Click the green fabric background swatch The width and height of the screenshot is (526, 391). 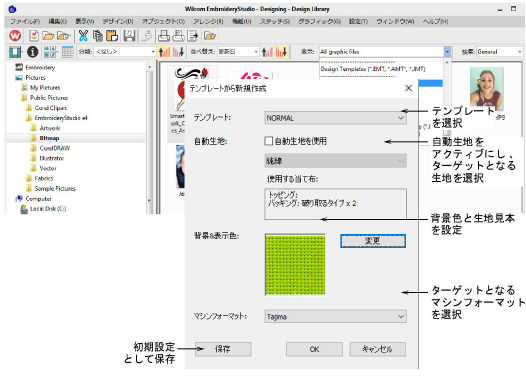pos(295,265)
